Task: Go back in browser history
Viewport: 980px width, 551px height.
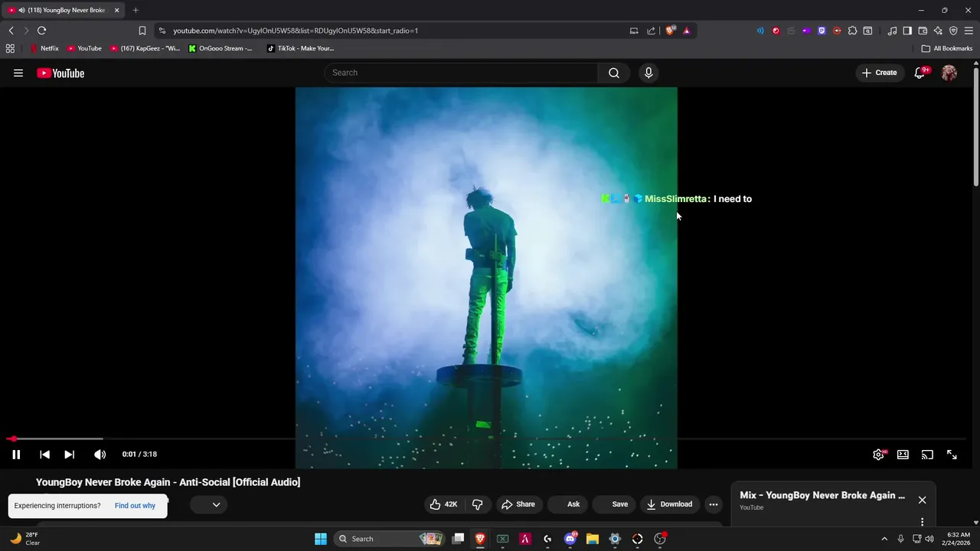Action: [11, 31]
